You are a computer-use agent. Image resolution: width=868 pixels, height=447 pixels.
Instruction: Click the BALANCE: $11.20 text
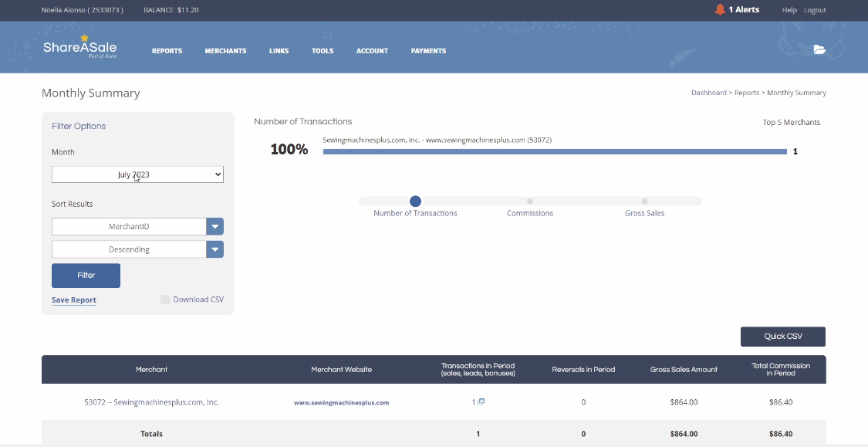click(171, 10)
